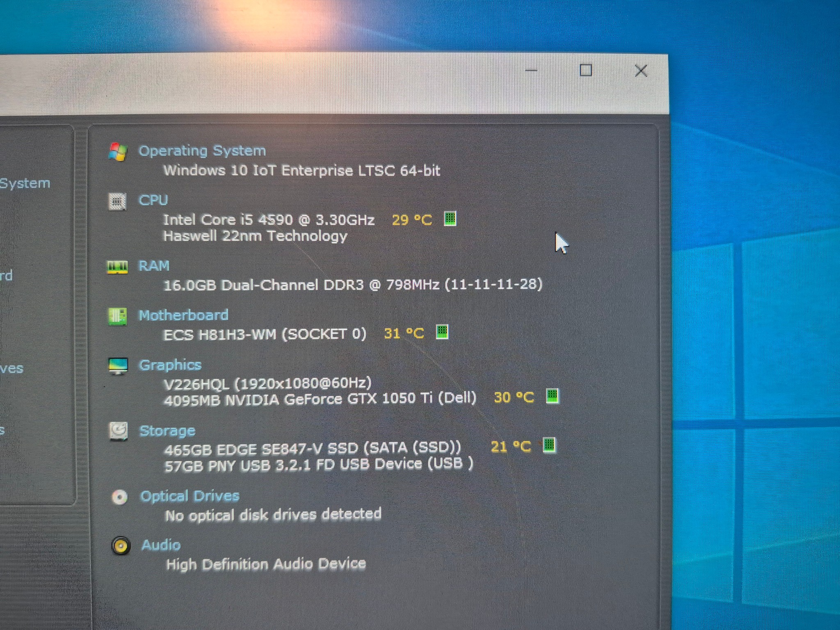Open the Motherboard section heading
Viewport: 840px width, 630px height.
(x=183, y=315)
